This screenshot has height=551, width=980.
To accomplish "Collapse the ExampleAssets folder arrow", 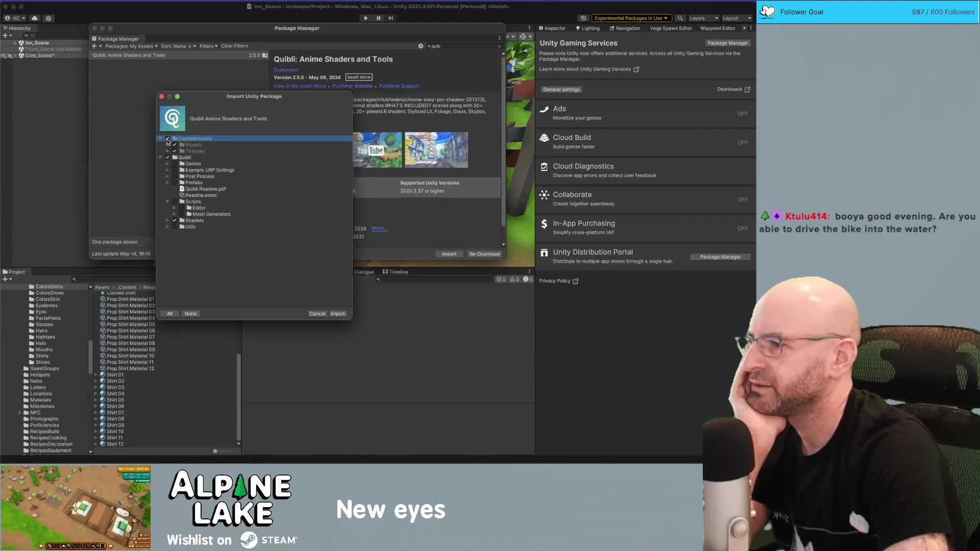I will (160, 138).
